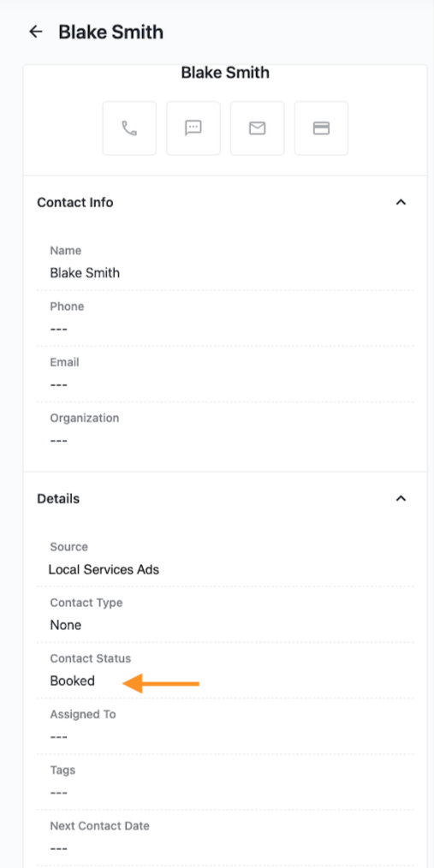Viewport: 434px width, 868px height.
Task: Collapse the Details section chevron
Action: click(x=401, y=498)
